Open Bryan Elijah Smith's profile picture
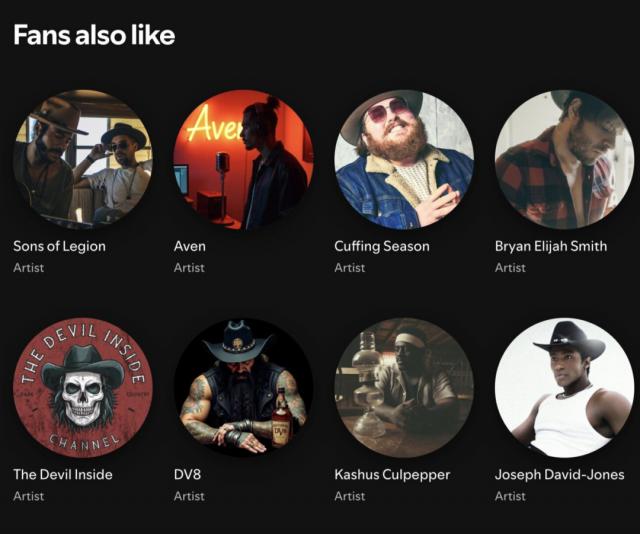Image resolution: width=640 pixels, height=534 pixels. (x=564, y=159)
